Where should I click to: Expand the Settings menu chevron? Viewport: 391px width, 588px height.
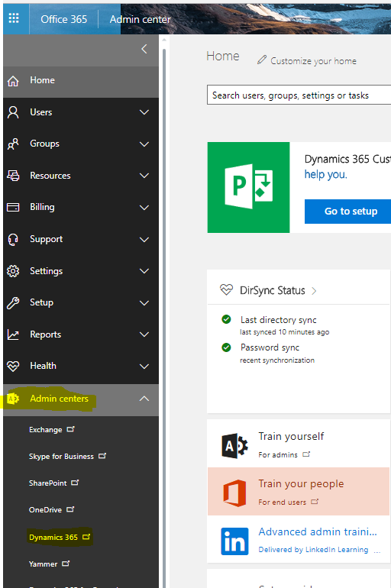pyautogui.click(x=144, y=271)
